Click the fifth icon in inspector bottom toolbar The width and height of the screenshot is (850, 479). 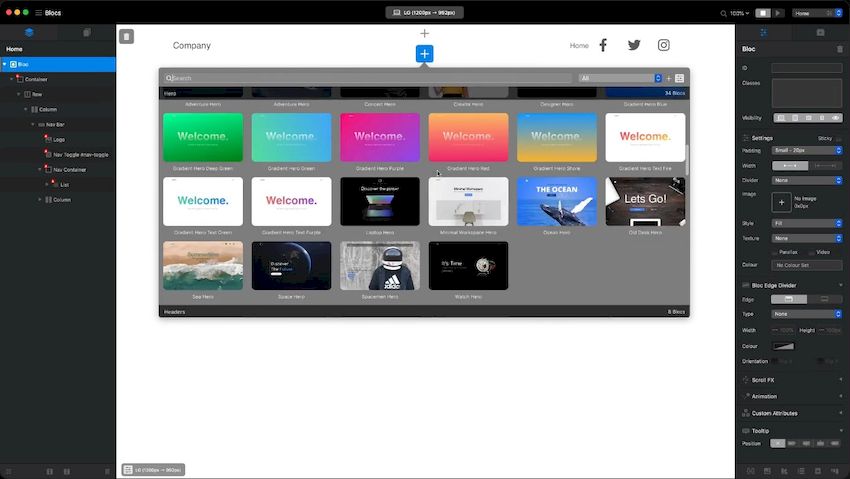click(x=817, y=471)
